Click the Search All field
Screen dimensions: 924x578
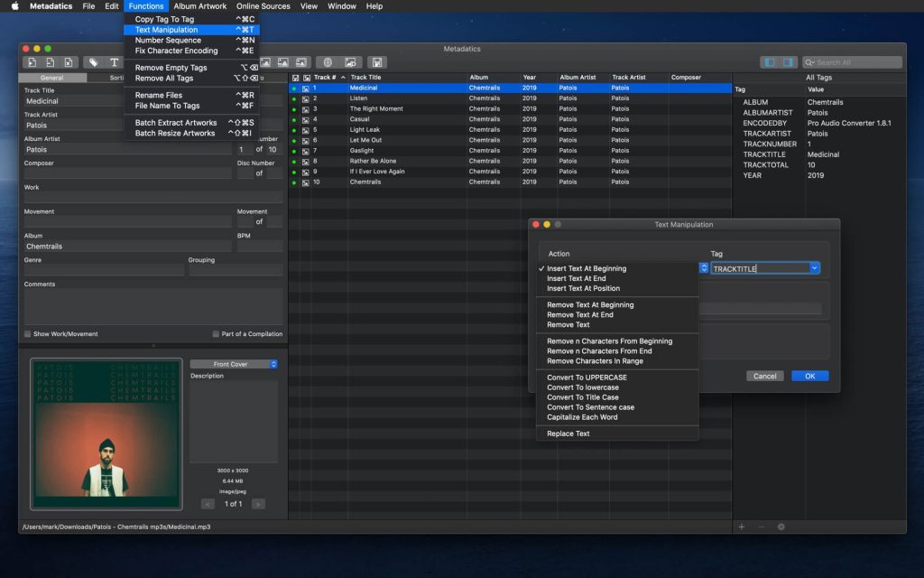(853, 62)
